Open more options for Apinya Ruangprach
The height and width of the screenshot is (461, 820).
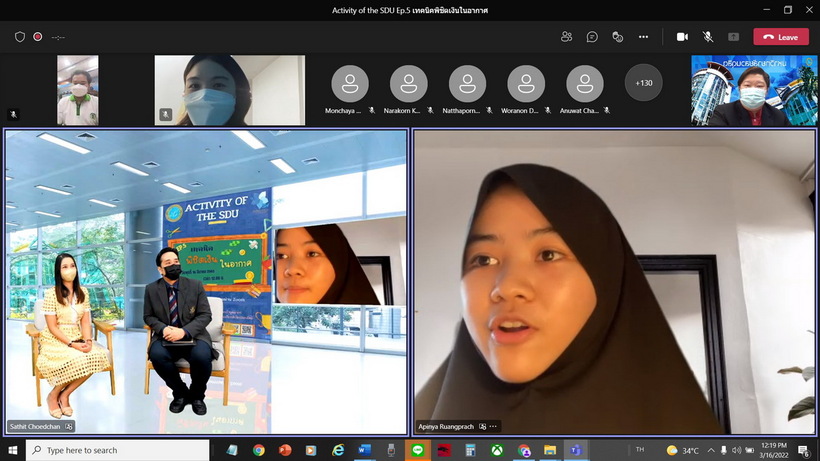[x=493, y=426]
